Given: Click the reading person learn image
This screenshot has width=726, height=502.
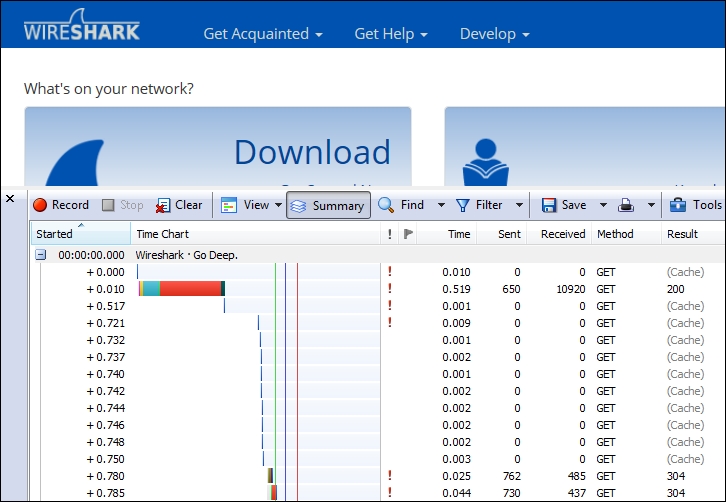Looking at the screenshot, I should [486, 162].
